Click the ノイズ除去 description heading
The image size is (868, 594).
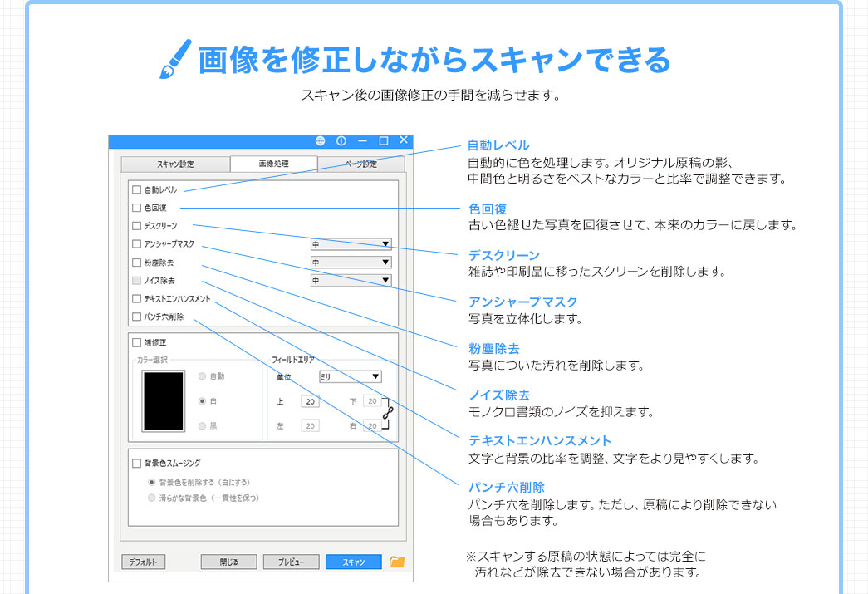tap(499, 395)
